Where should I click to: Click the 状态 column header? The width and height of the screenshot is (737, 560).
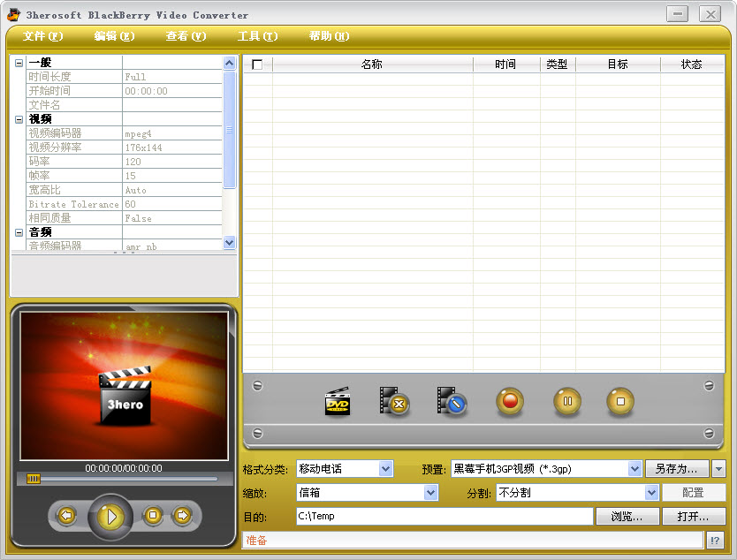point(692,64)
